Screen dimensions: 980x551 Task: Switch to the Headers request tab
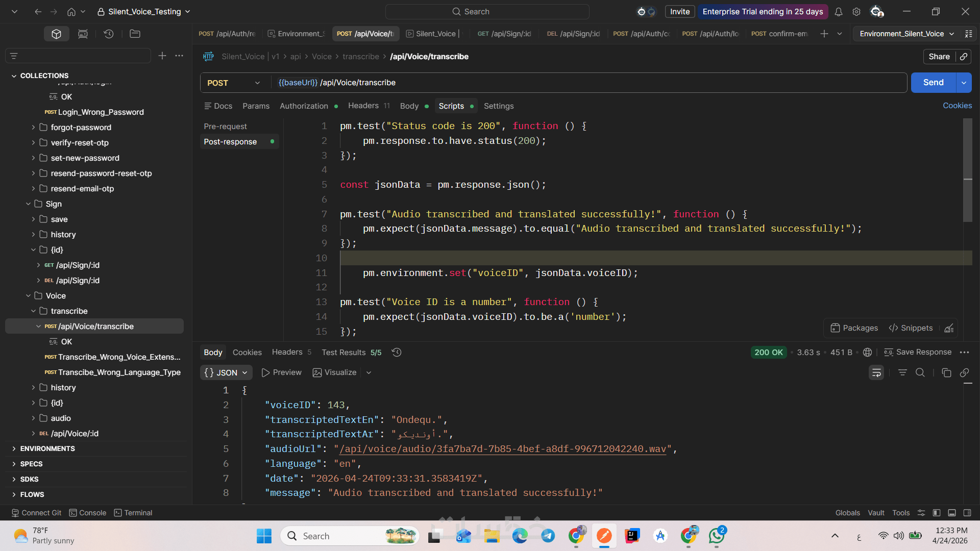[363, 106]
